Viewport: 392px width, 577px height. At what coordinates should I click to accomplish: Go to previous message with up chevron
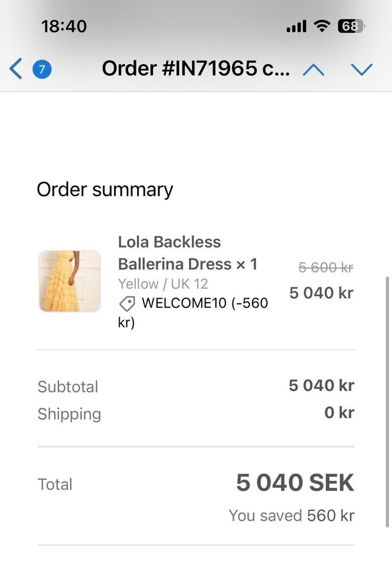click(x=313, y=69)
